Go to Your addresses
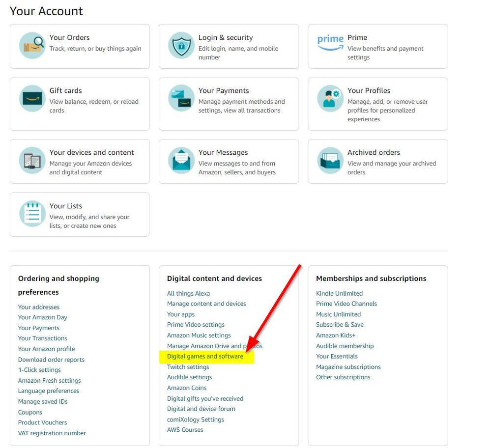 pos(39,307)
